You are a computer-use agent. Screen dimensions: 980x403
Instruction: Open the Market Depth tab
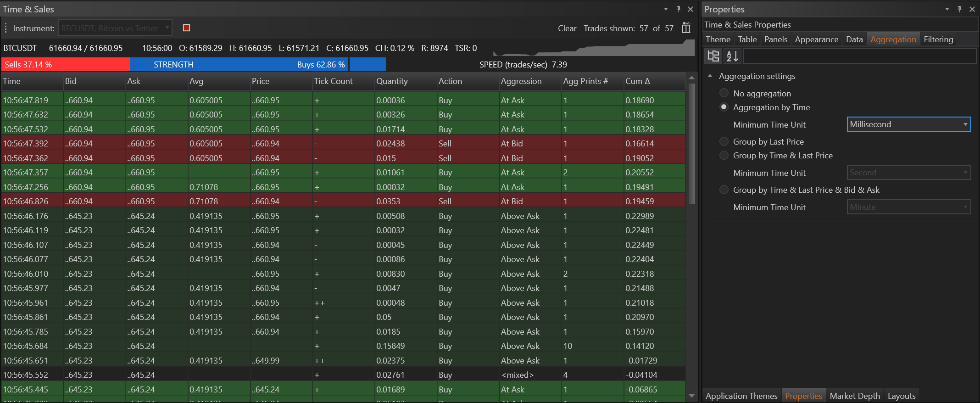point(854,396)
